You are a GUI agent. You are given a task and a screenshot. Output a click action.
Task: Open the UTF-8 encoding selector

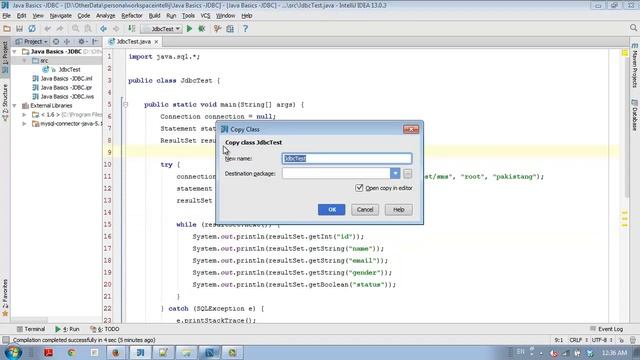(602, 340)
